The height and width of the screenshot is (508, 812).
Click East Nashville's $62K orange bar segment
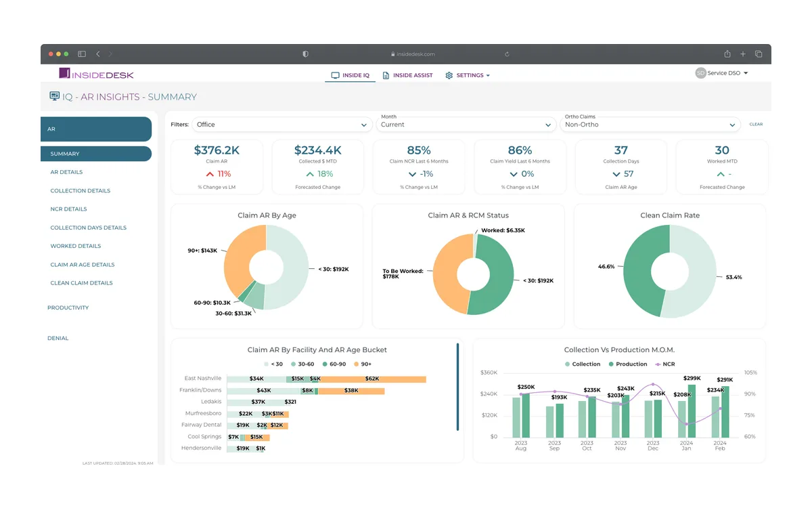tap(374, 379)
